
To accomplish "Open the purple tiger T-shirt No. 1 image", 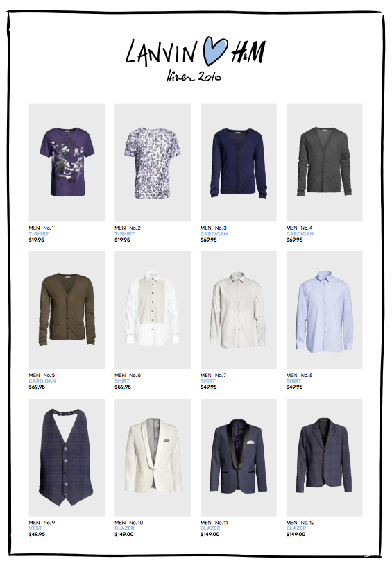I will tap(67, 162).
